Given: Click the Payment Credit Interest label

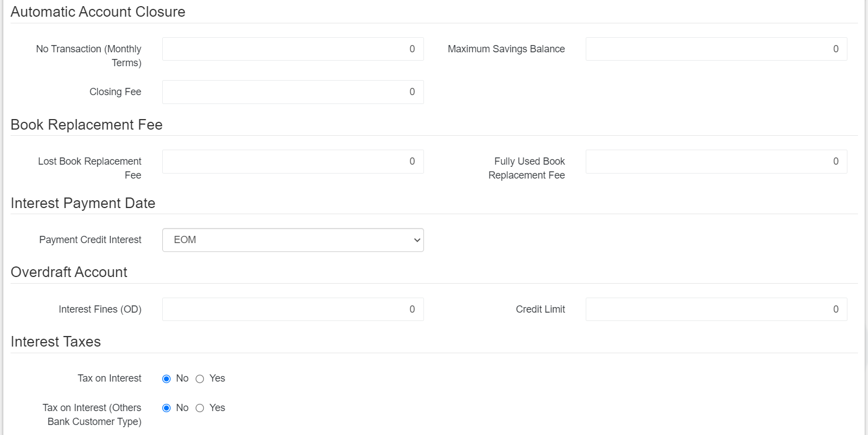Looking at the screenshot, I should 90,240.
